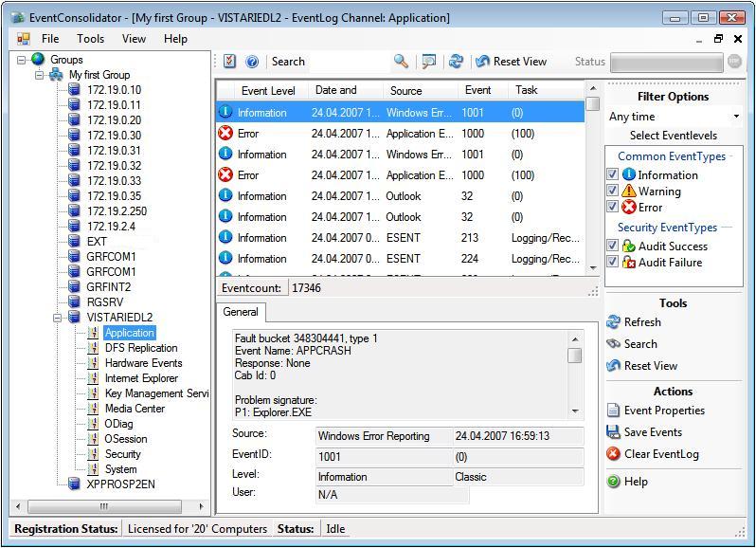This screenshot has width=756, height=548.
Task: Click the blue refresh arrows toolbar icon
Action: [456, 61]
